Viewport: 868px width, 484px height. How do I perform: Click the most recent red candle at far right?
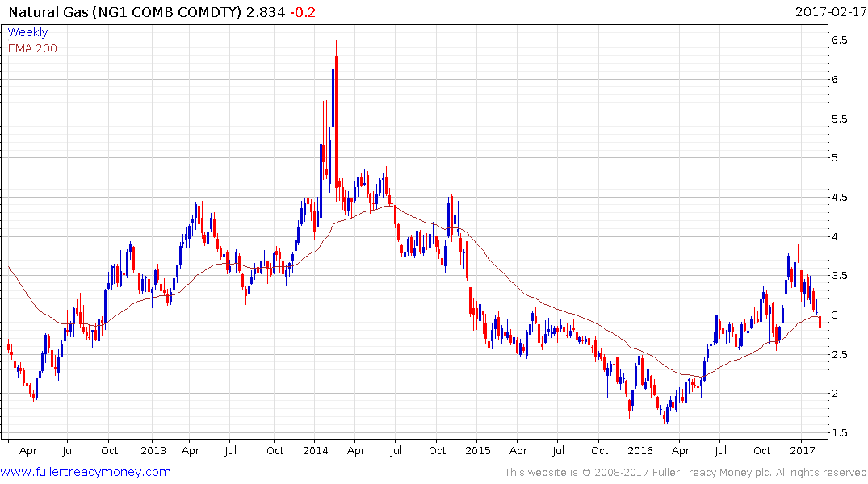820,322
